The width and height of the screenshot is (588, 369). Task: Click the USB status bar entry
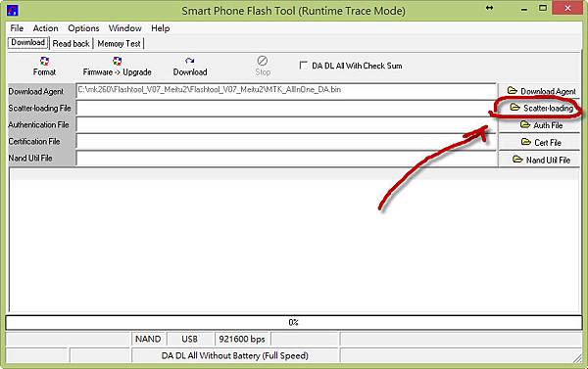pos(190,339)
